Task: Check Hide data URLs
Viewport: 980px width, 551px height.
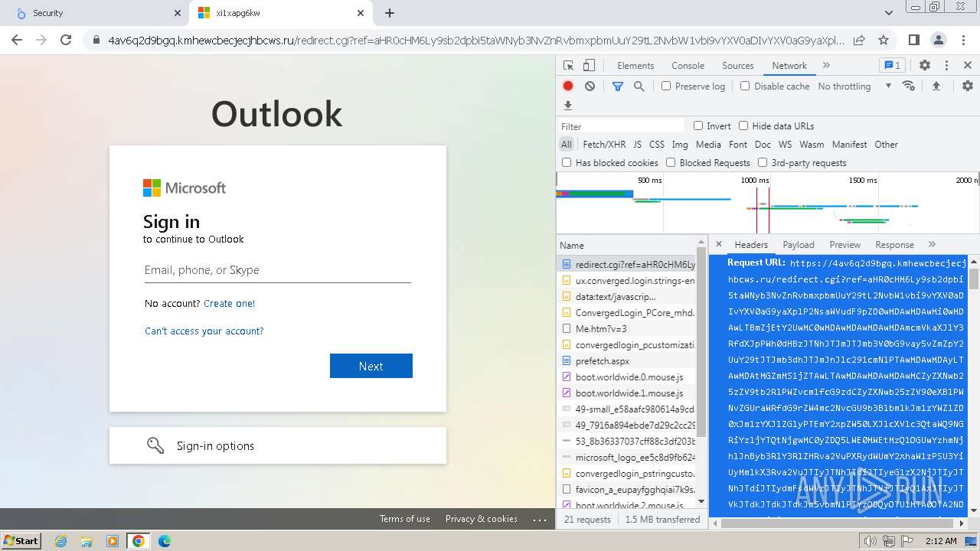Action: (743, 126)
